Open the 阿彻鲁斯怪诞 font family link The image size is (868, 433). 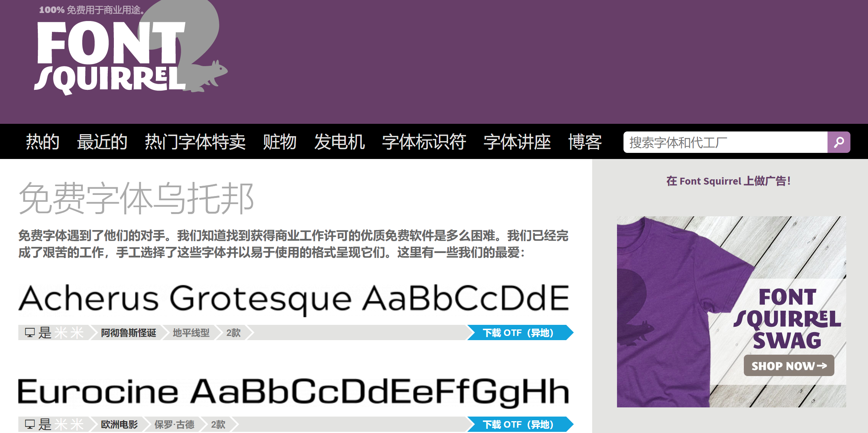point(128,332)
